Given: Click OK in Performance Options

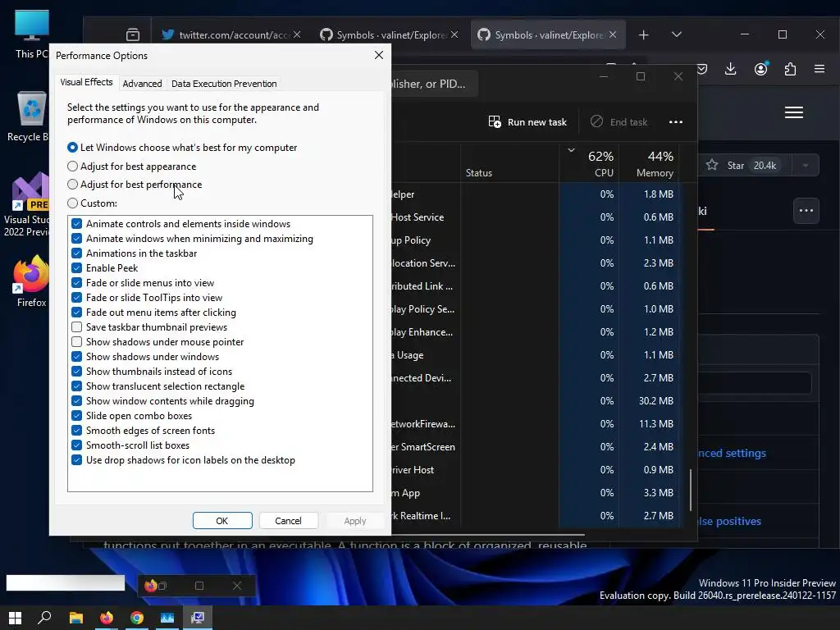Looking at the screenshot, I should (222, 521).
